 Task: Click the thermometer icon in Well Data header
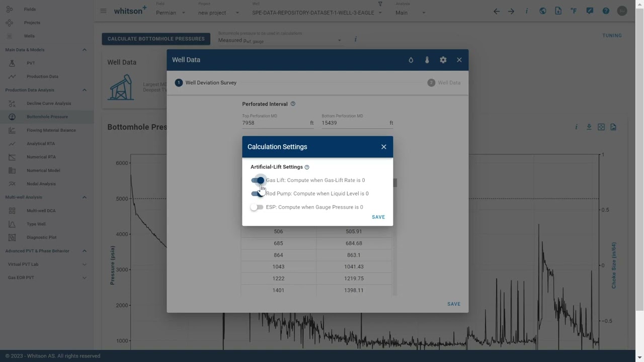427,60
